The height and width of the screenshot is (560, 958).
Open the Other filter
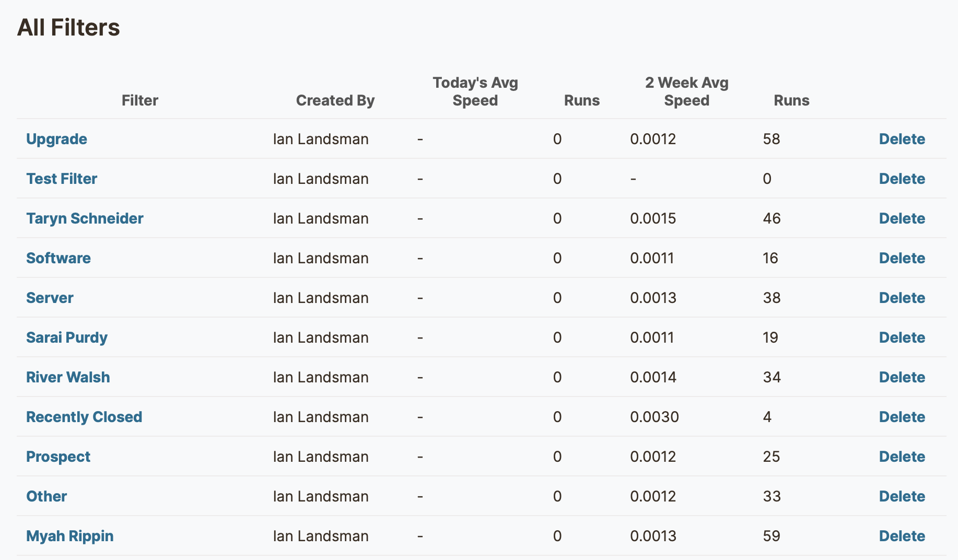46,496
